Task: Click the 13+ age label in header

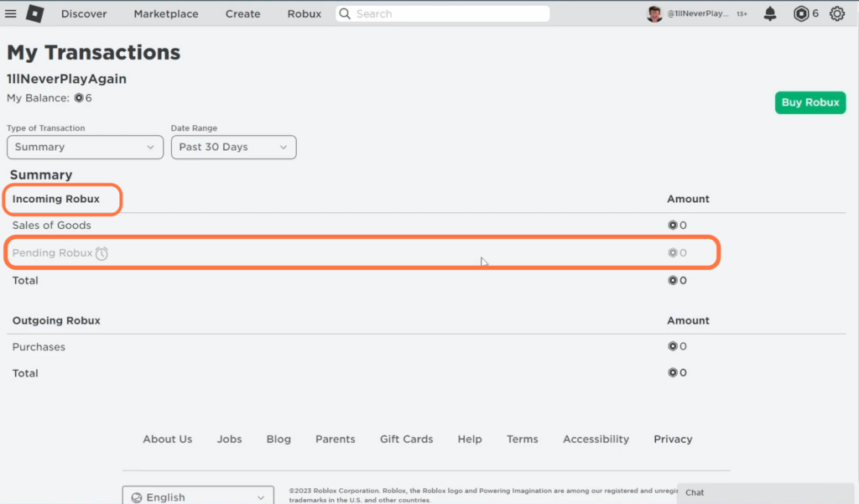Action: click(x=742, y=14)
